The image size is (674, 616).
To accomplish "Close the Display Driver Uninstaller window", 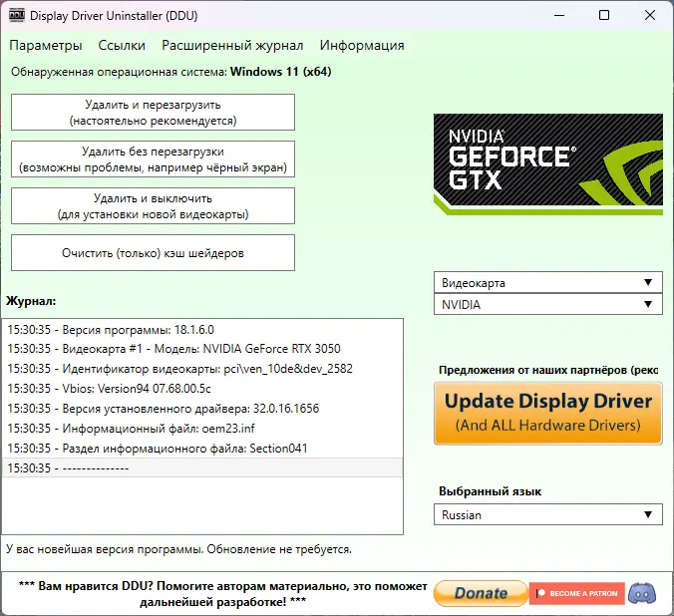I will [x=650, y=16].
